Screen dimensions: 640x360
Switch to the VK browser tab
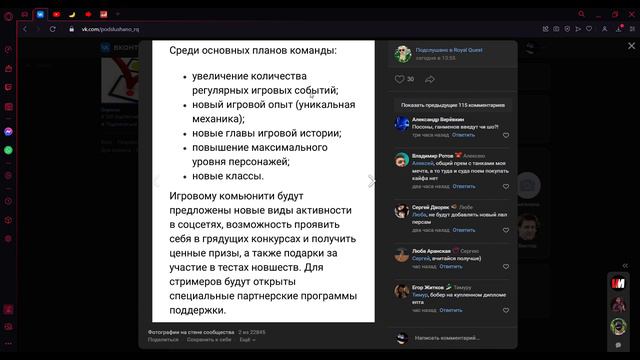point(40,14)
